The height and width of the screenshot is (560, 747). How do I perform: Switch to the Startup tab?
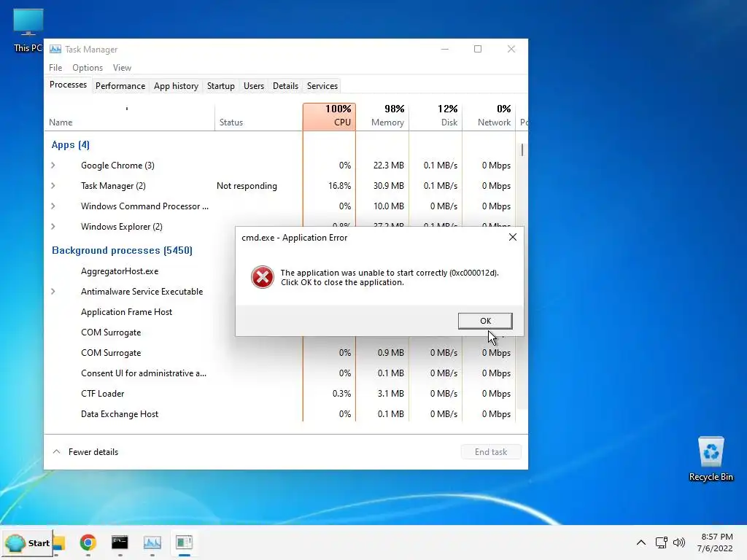(220, 86)
